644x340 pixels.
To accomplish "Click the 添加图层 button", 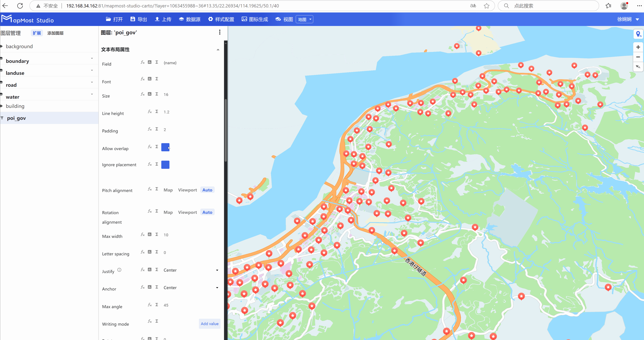I will click(x=55, y=33).
